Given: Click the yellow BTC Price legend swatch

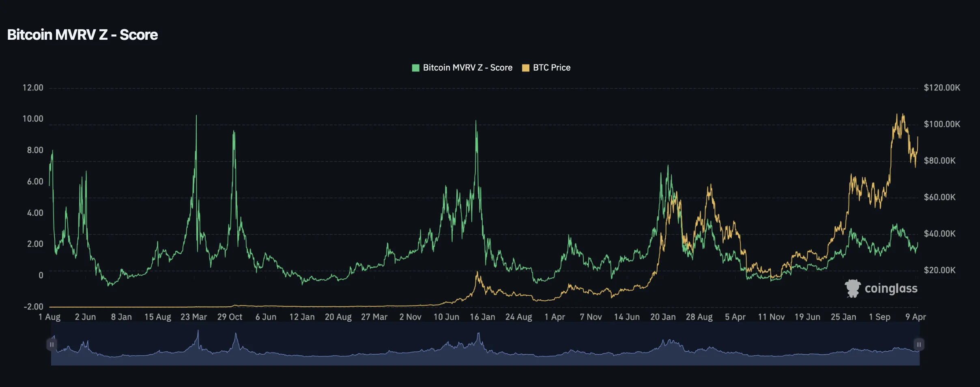Looking at the screenshot, I should tap(525, 67).
